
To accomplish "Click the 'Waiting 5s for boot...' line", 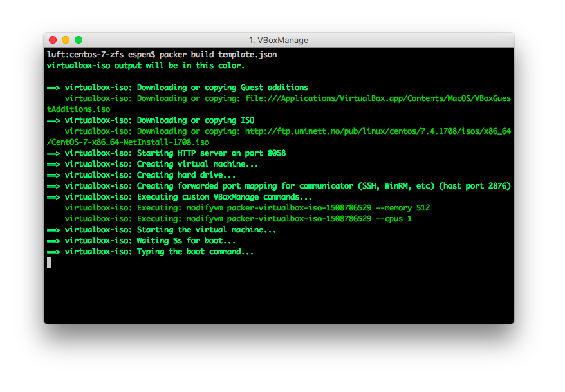I will coord(142,241).
